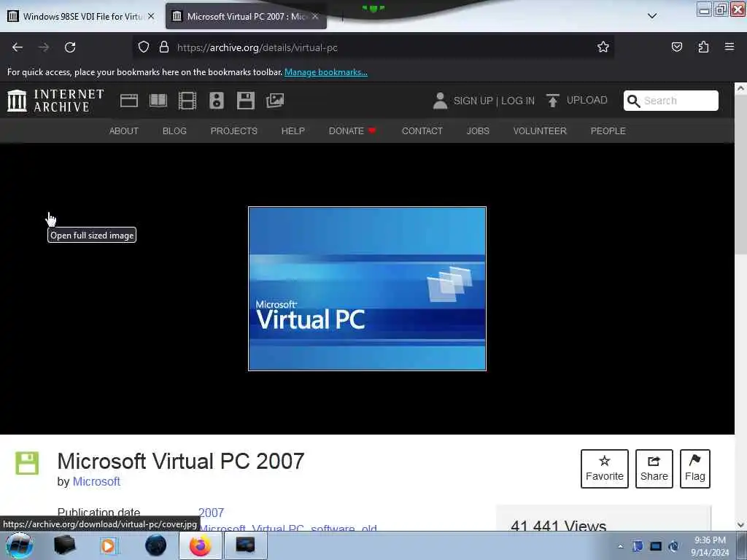Reload the page with the refresh icon
Screen dimensions: 747x560
click(x=70, y=47)
